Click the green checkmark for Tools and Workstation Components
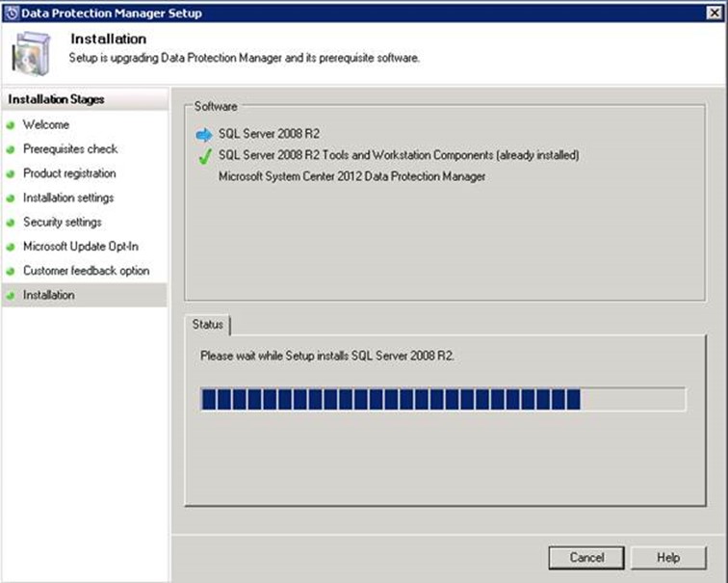This screenshot has height=583, width=728. [204, 156]
